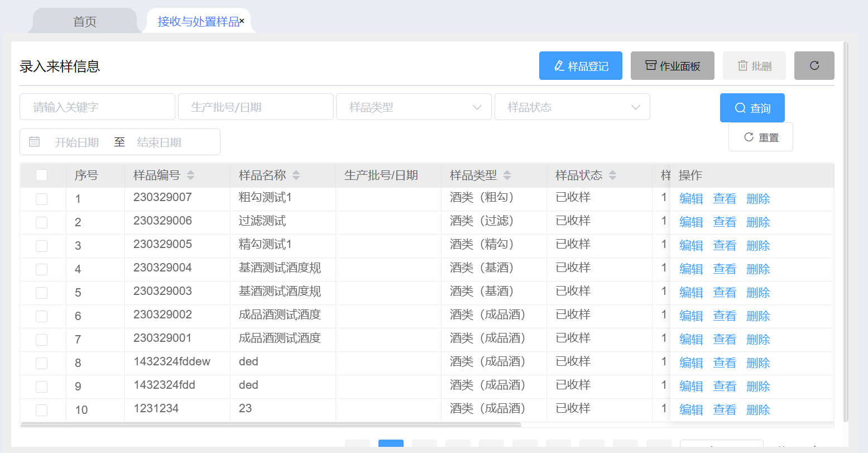
Task: Check the row 5 checkbox
Action: click(x=41, y=293)
